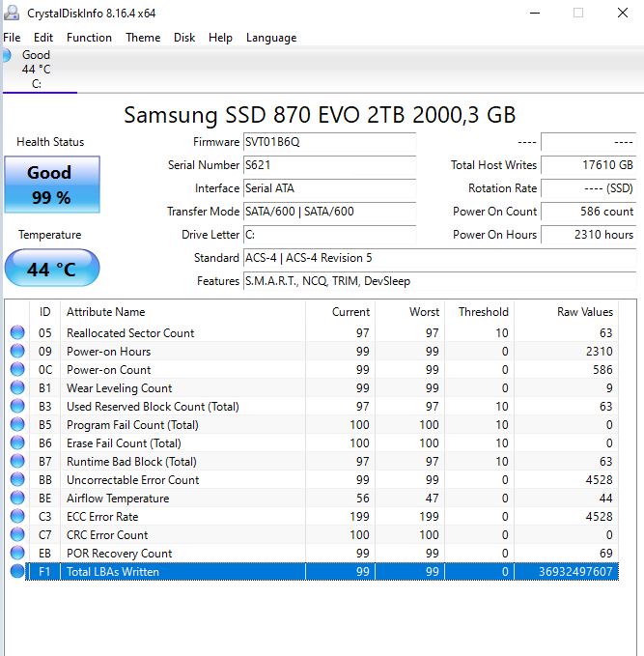Click the Power On Hours value 2310 hours
Viewport: 644px width, 656px height.
pos(589,235)
